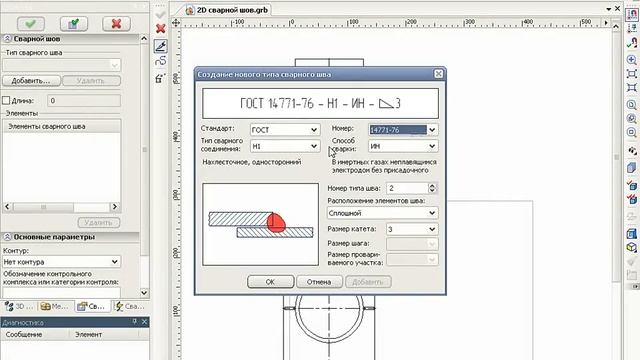This screenshot has height=360, width=640.
Task: Click the upper cube with red checkmark icon
Action: click(x=632, y=185)
